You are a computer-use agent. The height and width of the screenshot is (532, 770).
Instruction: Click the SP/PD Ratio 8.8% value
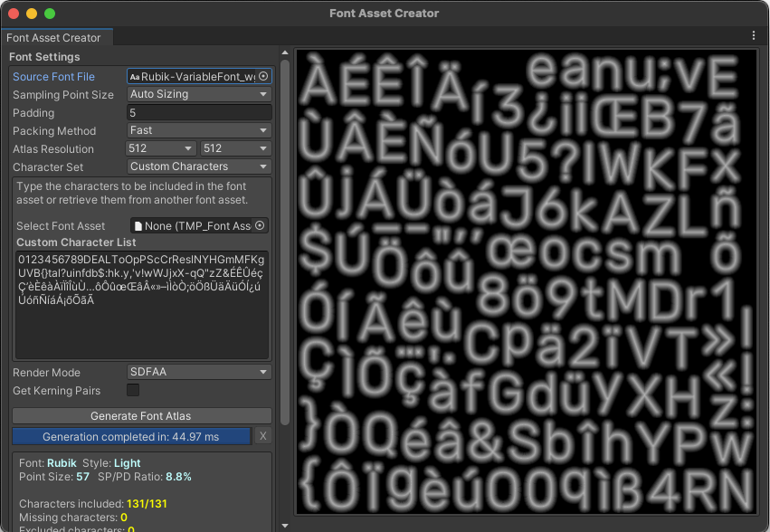(178, 477)
